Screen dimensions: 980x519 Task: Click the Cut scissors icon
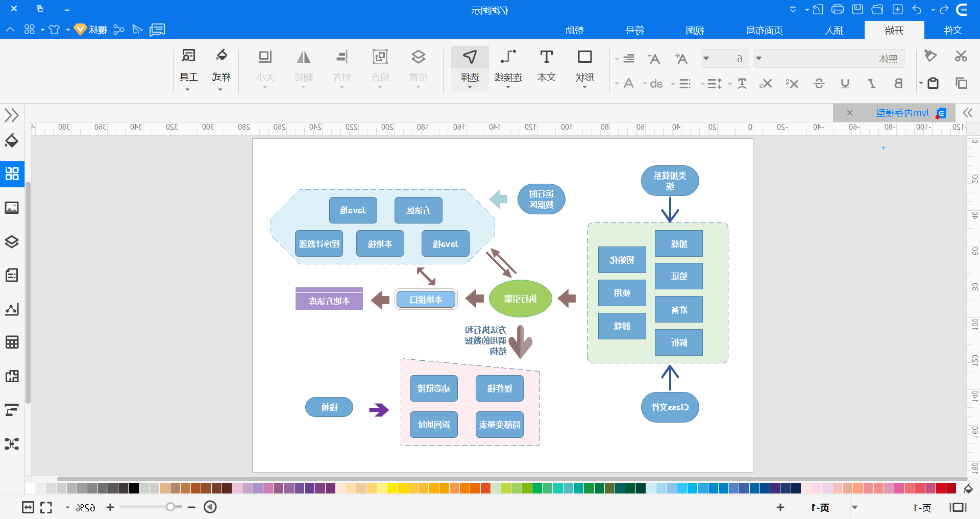click(x=961, y=56)
